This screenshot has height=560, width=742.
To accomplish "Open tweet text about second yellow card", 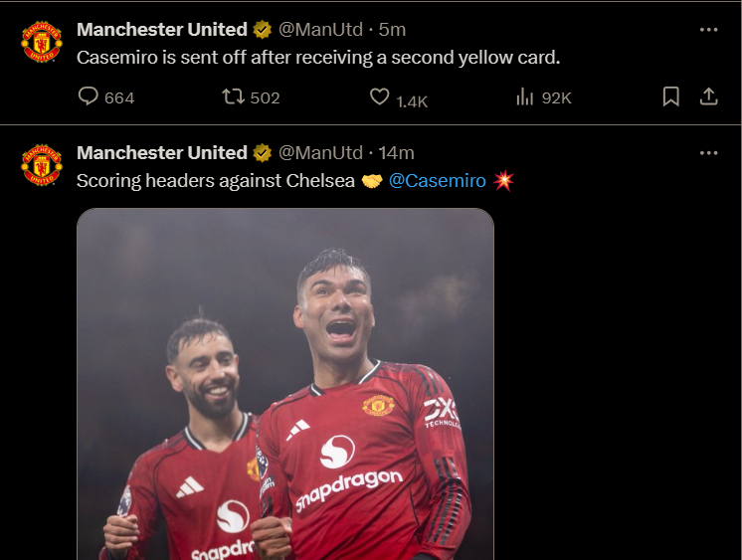I will (318, 57).
